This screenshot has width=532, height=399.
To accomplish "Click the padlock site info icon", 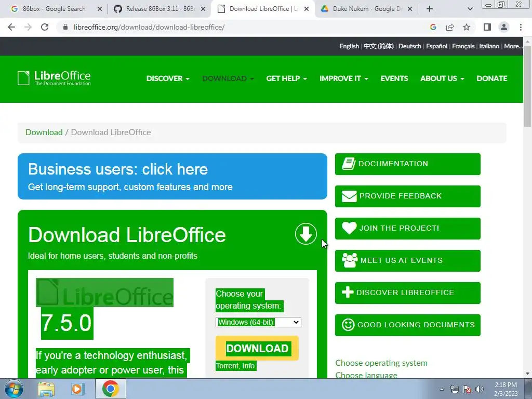I will click(x=65, y=27).
